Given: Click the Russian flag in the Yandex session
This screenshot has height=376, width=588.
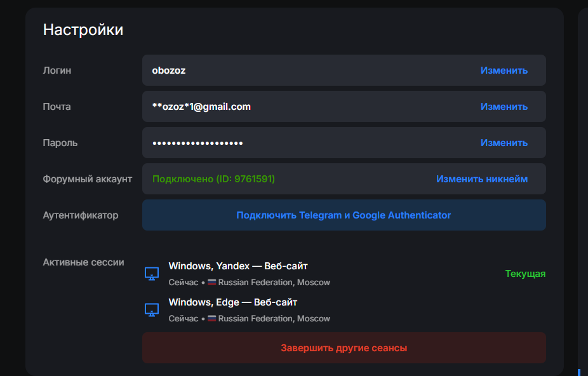Looking at the screenshot, I should [x=212, y=283].
